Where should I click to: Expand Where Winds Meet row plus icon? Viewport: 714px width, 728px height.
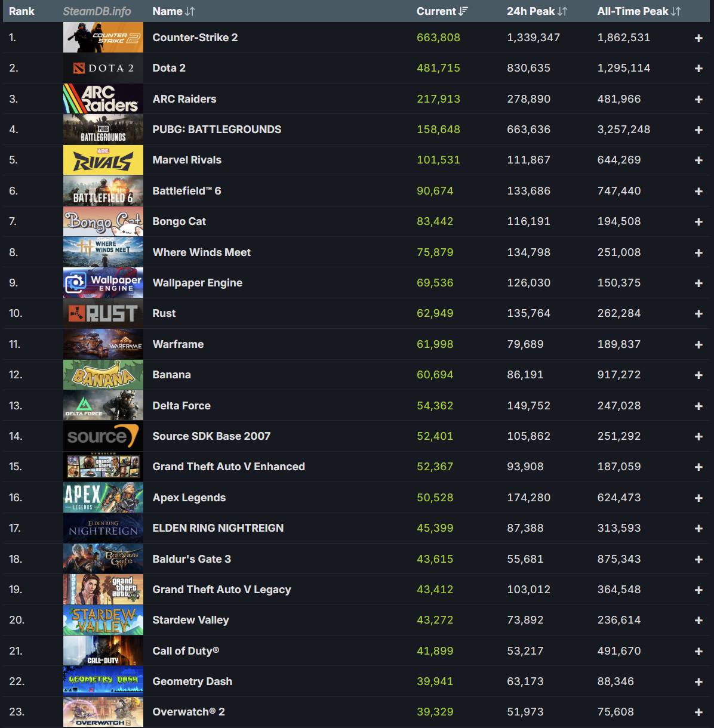point(698,253)
